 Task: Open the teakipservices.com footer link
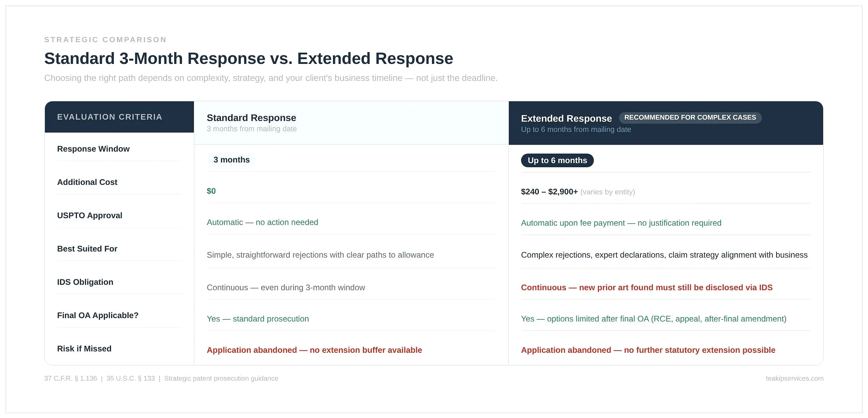point(795,379)
